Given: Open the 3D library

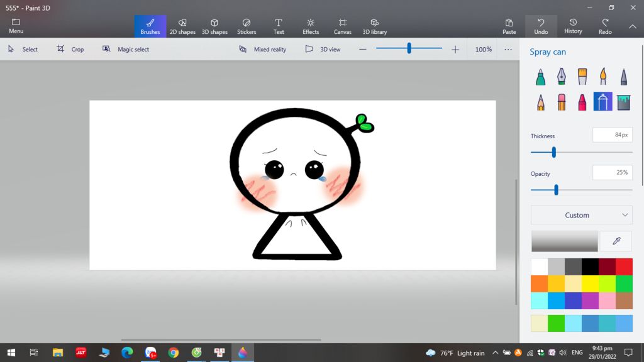Looking at the screenshot, I should click(x=375, y=26).
